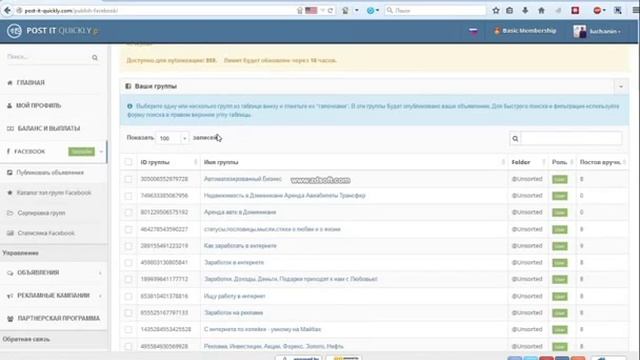Open the 100 records-per-page dropdown

pyautogui.click(x=172, y=138)
